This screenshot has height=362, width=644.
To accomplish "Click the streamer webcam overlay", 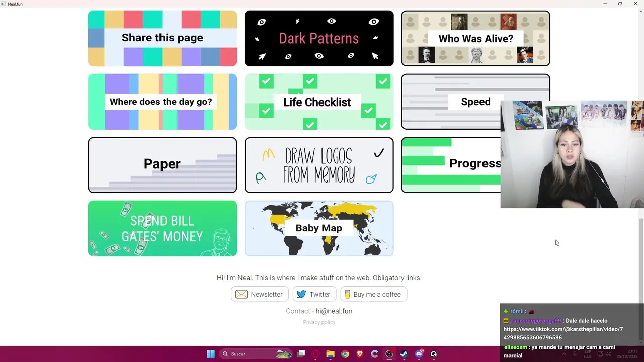I will [572, 154].
